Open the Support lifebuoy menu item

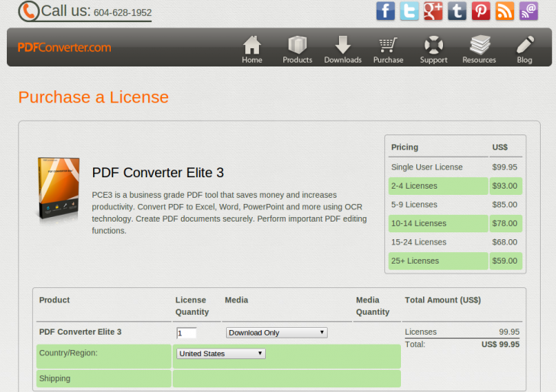[x=434, y=49]
